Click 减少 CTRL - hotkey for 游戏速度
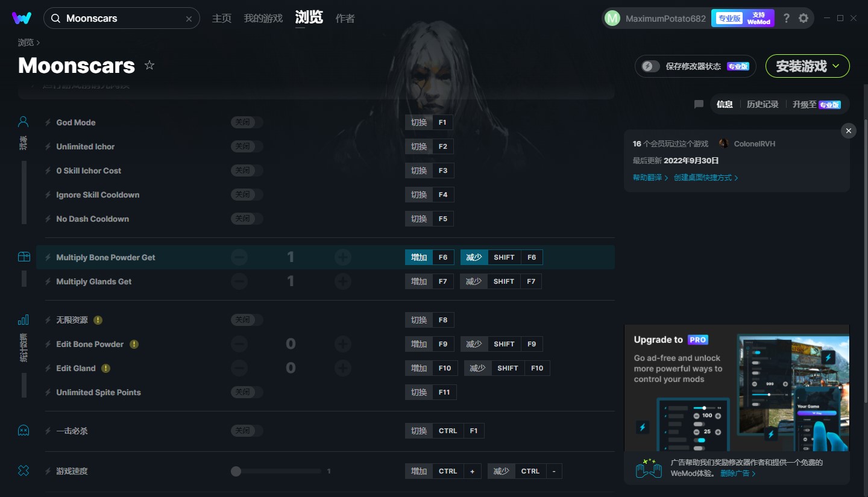This screenshot has height=497, width=868. pos(525,471)
